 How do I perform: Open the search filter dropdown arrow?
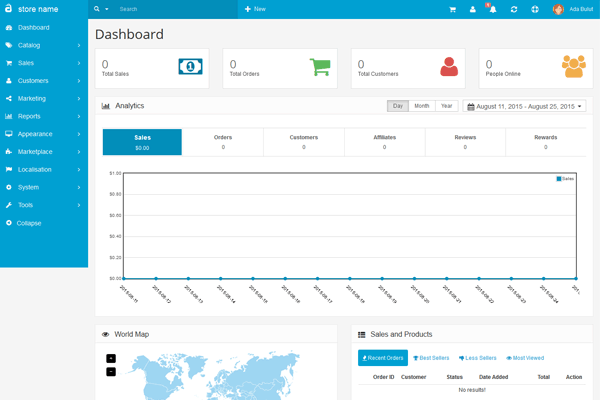point(107,9)
